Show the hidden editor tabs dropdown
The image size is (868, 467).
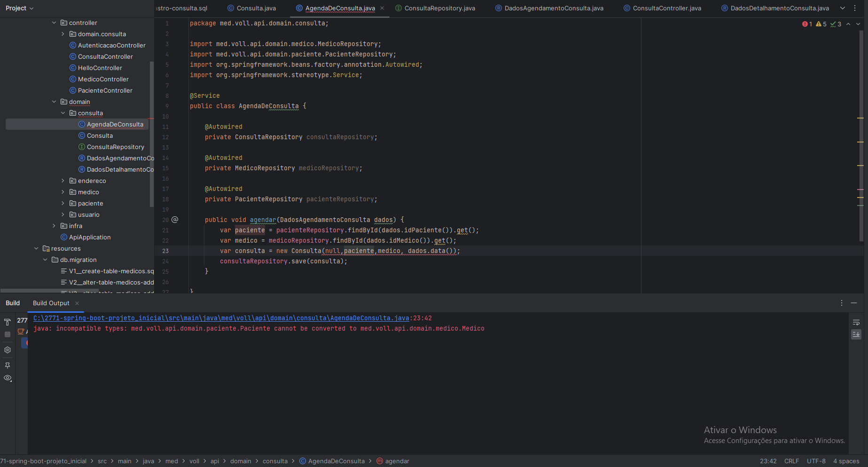point(843,8)
